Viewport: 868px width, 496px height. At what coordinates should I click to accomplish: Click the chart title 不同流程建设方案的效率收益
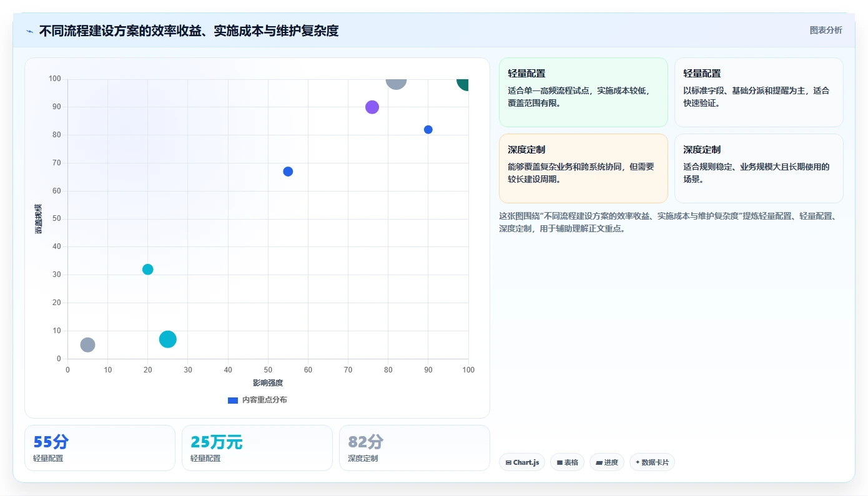coord(189,31)
